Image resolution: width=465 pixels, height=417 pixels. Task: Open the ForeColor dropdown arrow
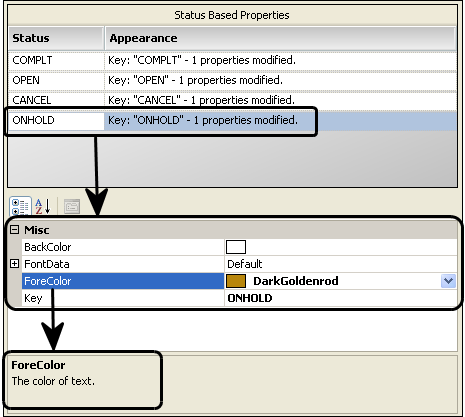(x=448, y=281)
